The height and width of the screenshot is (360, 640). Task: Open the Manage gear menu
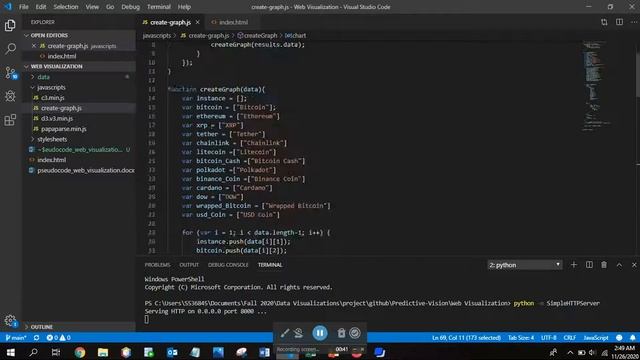point(10,320)
